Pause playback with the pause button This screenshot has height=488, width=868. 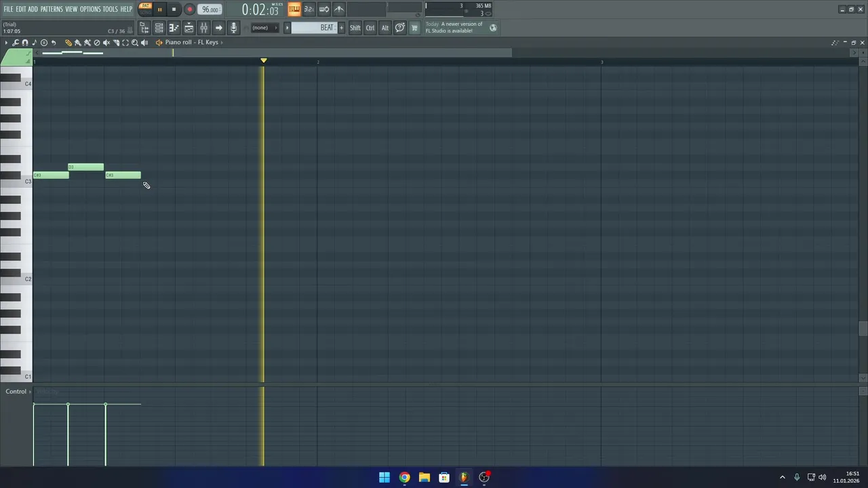click(159, 9)
